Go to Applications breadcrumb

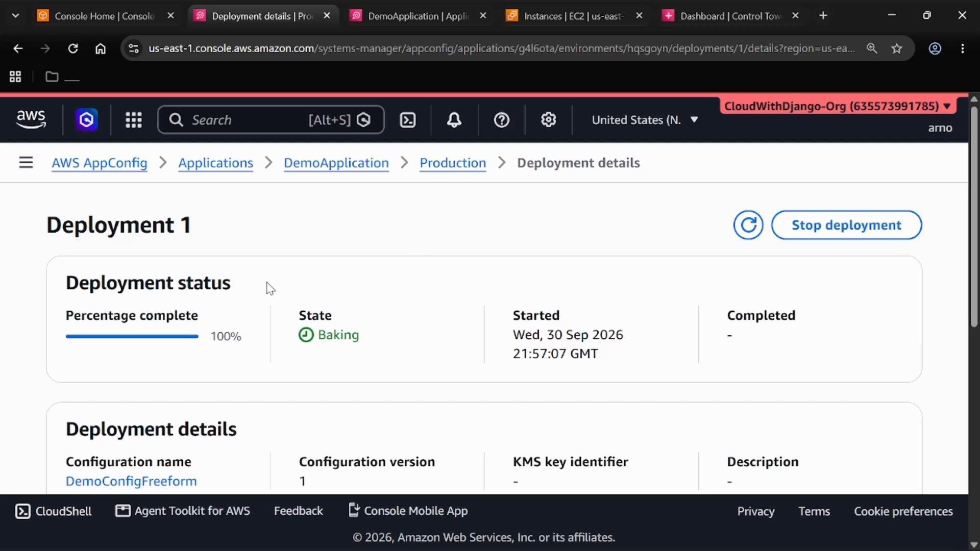215,163
